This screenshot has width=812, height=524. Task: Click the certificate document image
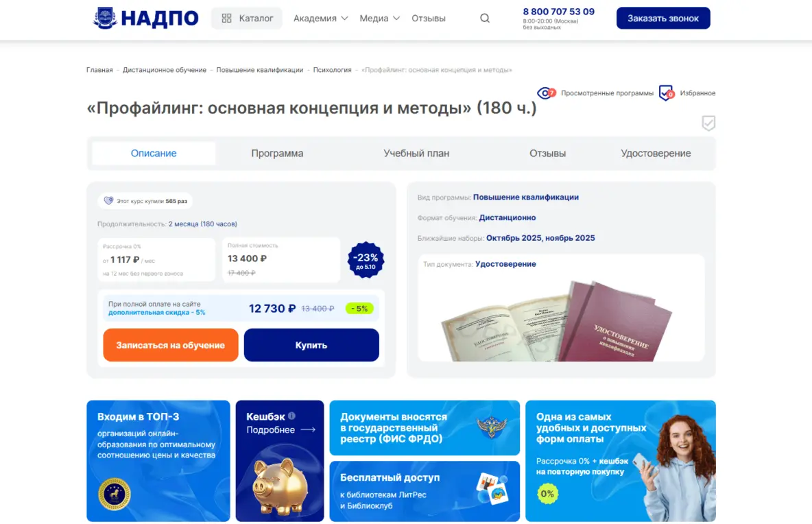[x=557, y=321]
